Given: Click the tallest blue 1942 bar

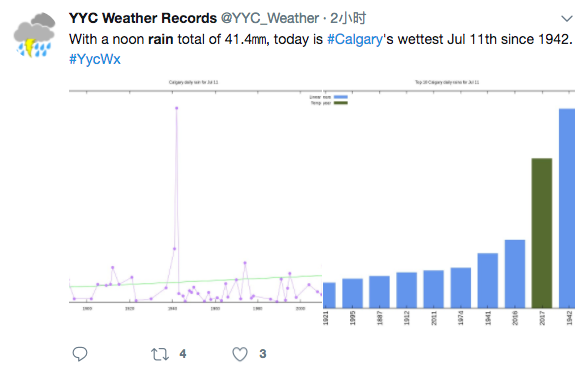Looking at the screenshot, I should [567, 208].
